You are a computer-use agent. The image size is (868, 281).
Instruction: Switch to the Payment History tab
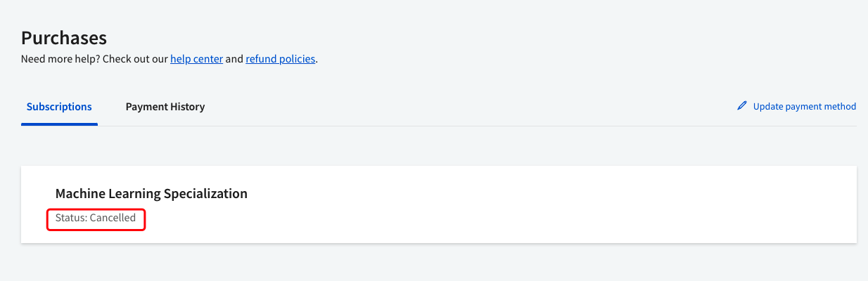tap(165, 107)
